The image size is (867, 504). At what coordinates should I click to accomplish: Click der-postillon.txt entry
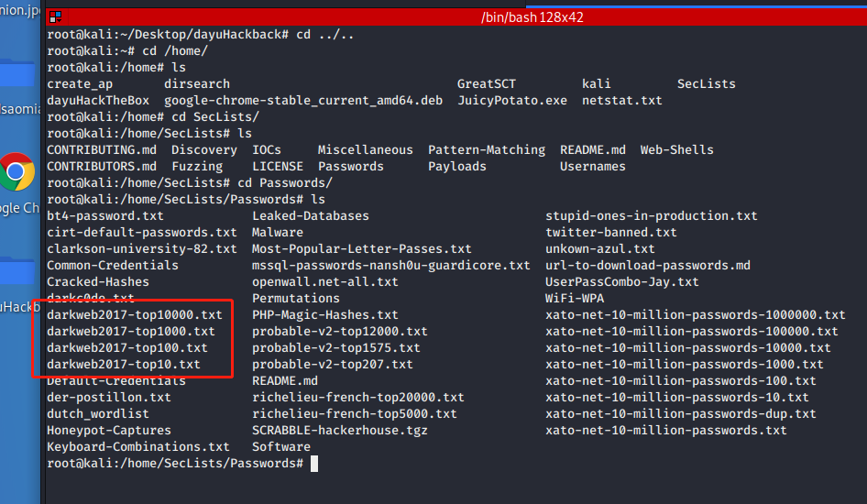point(109,398)
